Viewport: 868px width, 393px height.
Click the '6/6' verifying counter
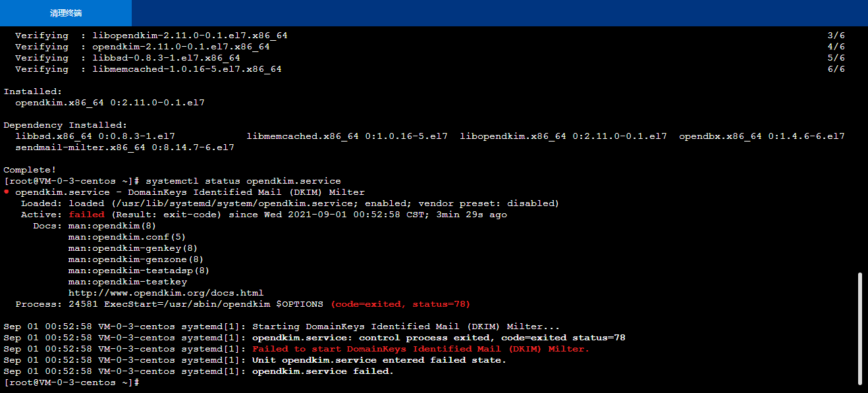(836, 69)
